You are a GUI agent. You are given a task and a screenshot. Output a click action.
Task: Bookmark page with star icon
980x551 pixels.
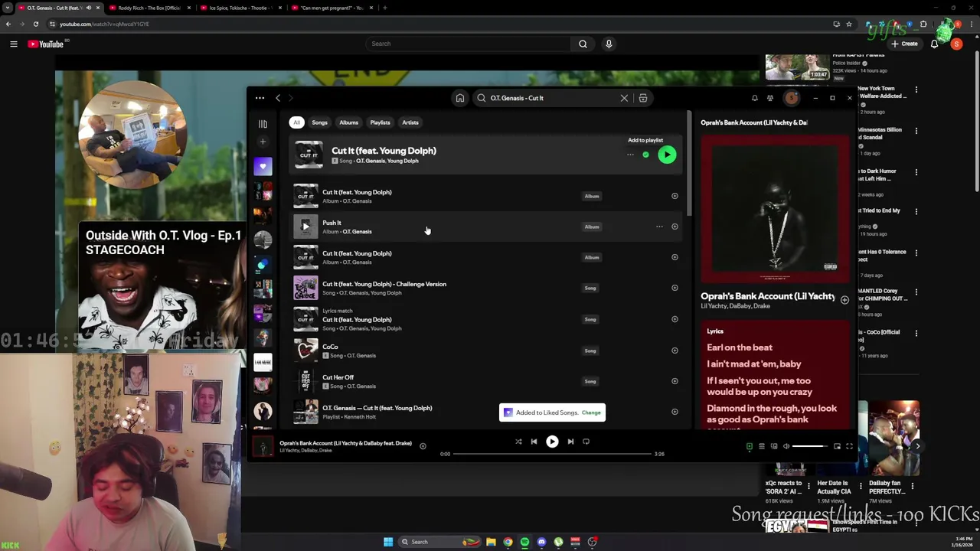coord(848,24)
